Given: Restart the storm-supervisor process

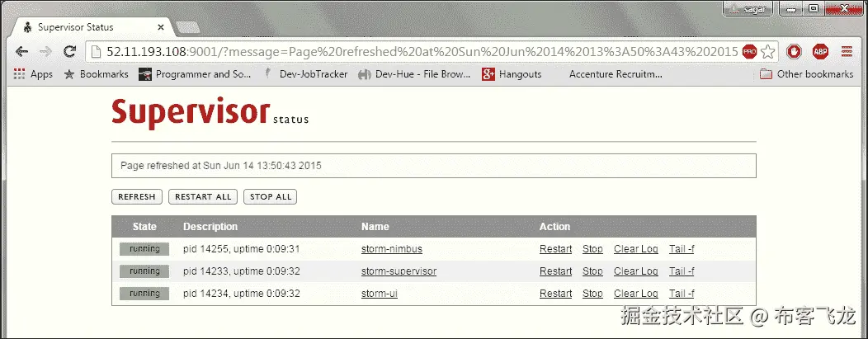Looking at the screenshot, I should [x=556, y=271].
